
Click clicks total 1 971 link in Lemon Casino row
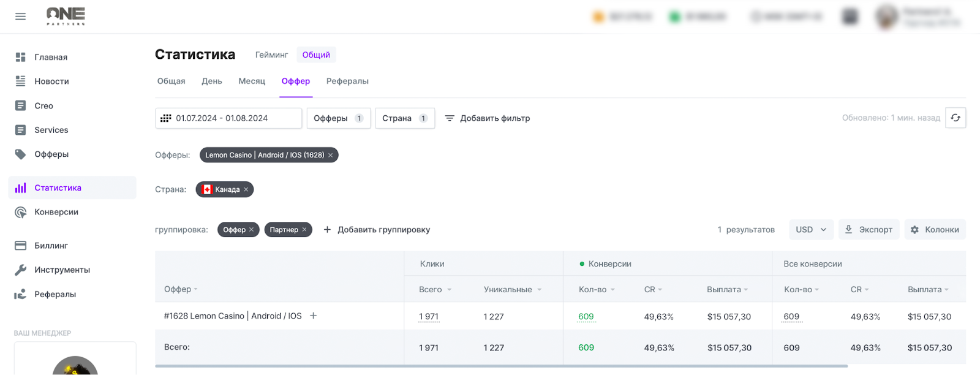pyautogui.click(x=429, y=317)
